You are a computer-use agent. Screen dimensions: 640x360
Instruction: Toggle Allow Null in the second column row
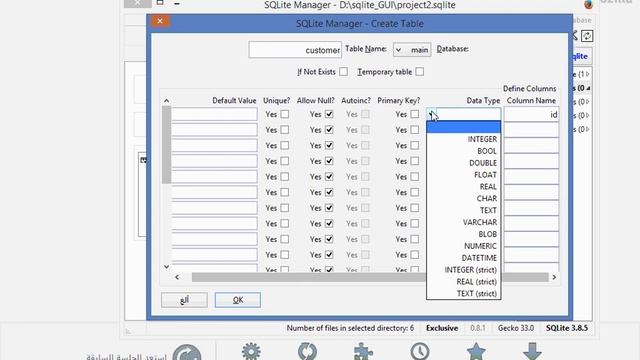(329, 130)
